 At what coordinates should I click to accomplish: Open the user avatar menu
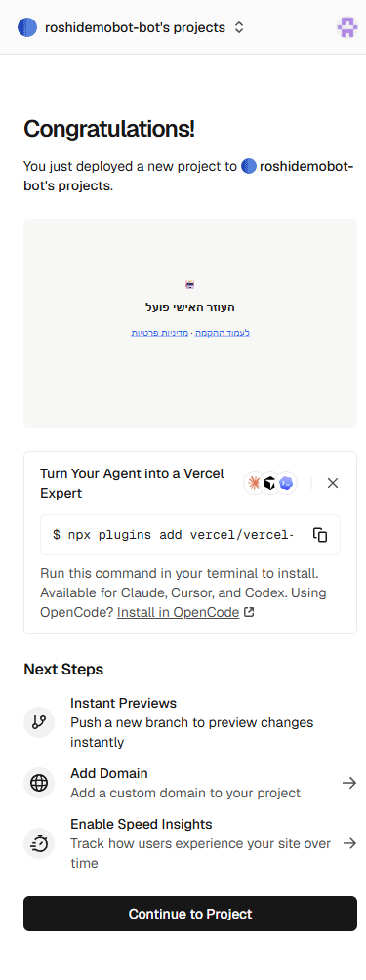pyautogui.click(x=346, y=27)
